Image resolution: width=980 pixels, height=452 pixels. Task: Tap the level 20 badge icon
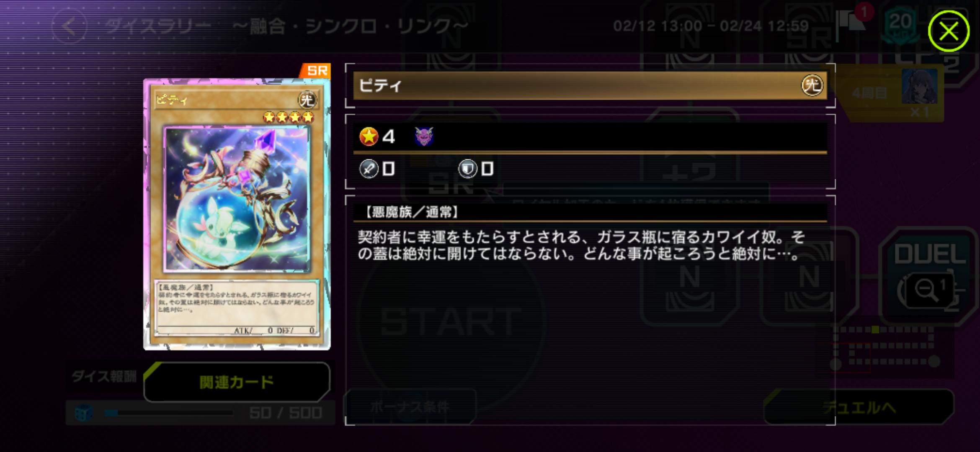pos(900,25)
